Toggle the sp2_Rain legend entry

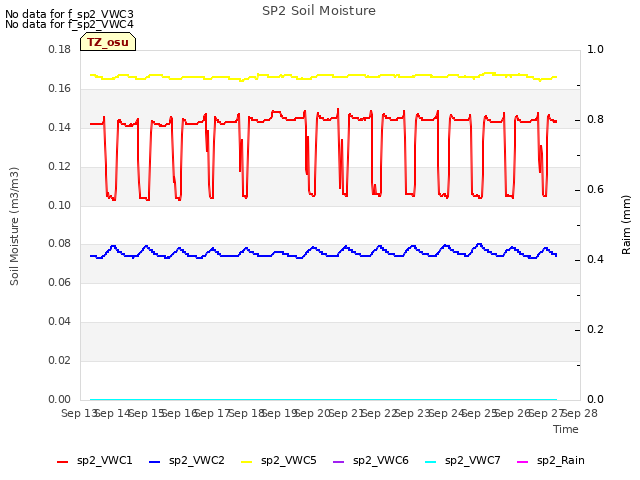(x=551, y=461)
